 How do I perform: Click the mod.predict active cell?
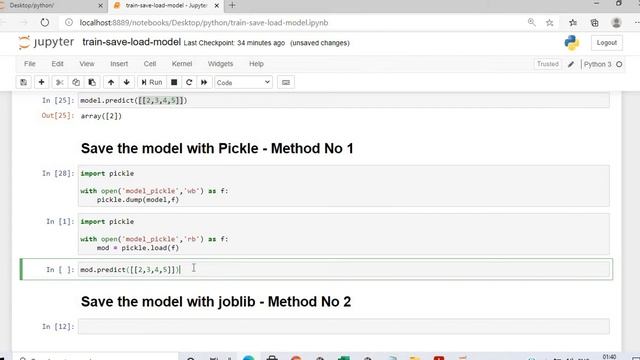(344, 269)
